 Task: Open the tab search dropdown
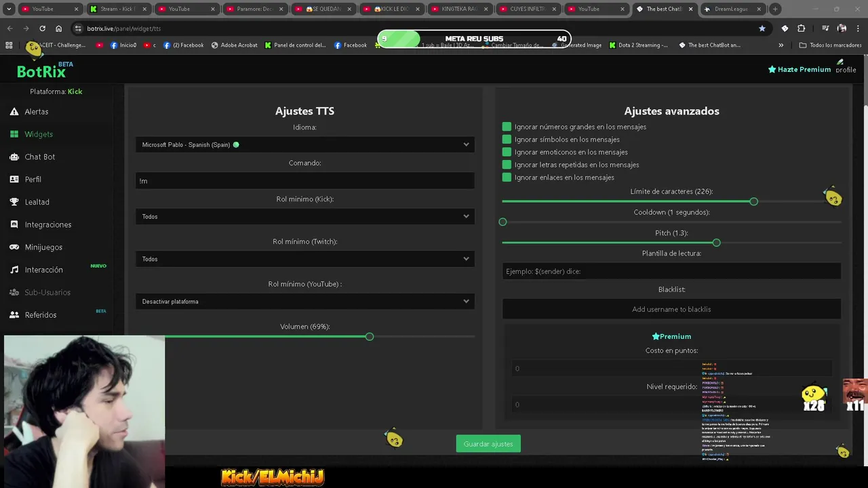(x=9, y=9)
